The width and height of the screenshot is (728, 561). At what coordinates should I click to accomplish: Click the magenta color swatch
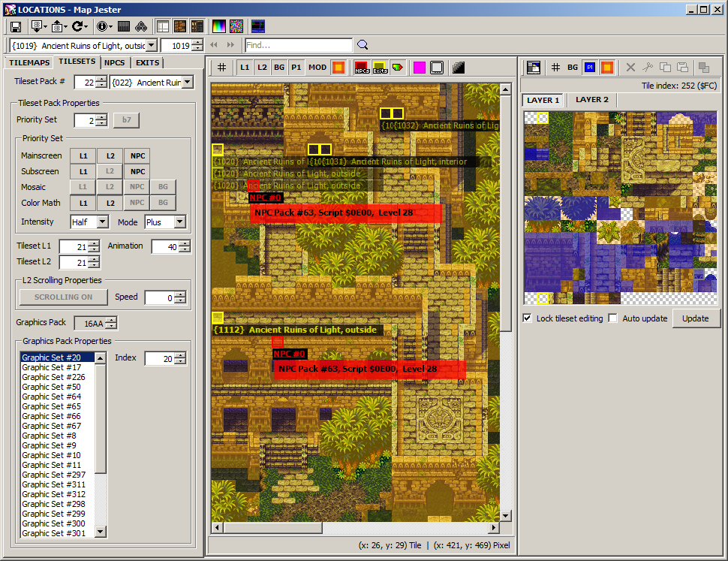419,68
